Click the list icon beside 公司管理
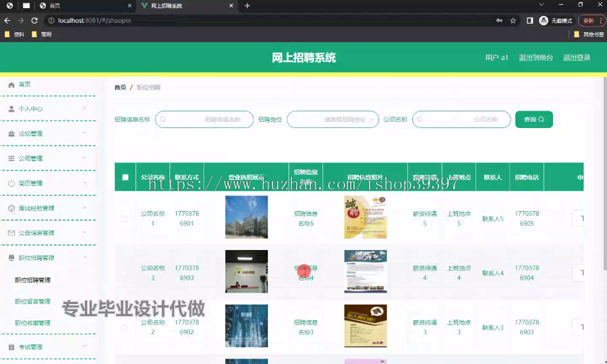 11,158
